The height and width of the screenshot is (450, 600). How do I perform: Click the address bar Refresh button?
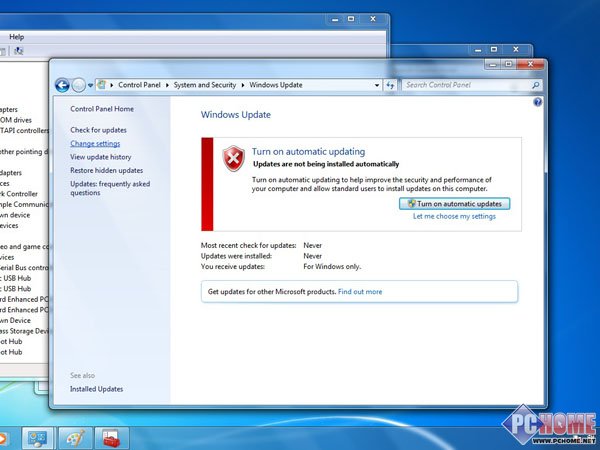390,85
